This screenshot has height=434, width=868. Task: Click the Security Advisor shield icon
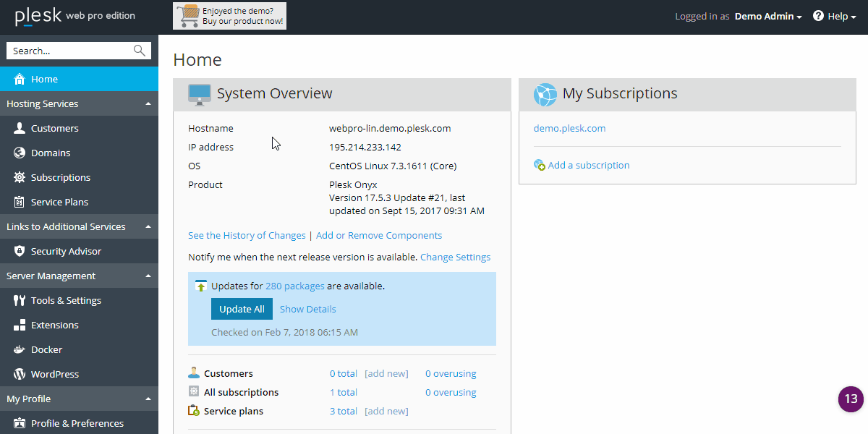pos(20,251)
